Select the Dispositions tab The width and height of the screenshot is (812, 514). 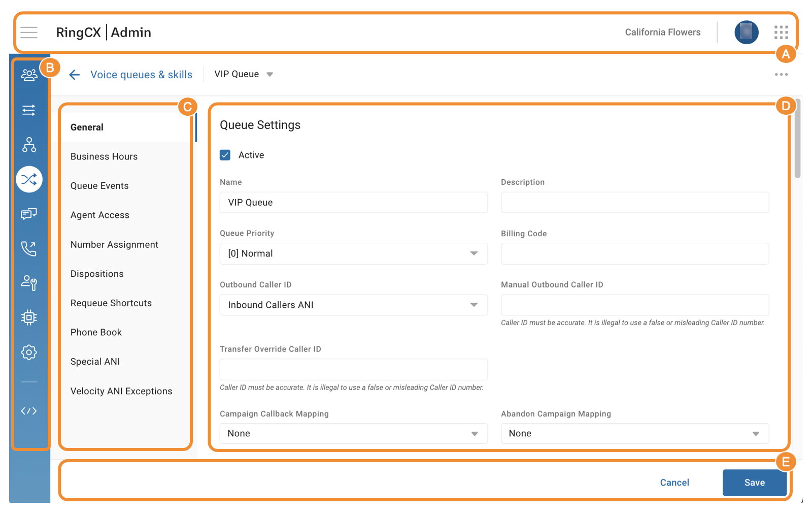pos(97,274)
